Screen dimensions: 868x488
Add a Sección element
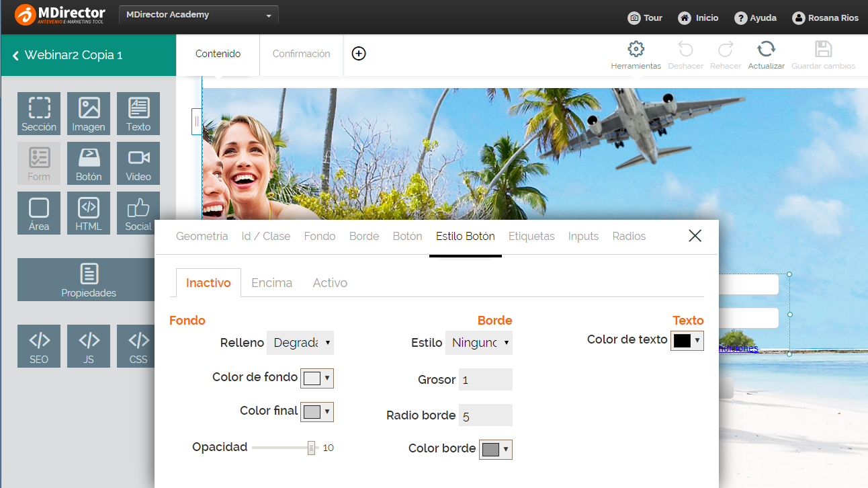click(x=39, y=114)
